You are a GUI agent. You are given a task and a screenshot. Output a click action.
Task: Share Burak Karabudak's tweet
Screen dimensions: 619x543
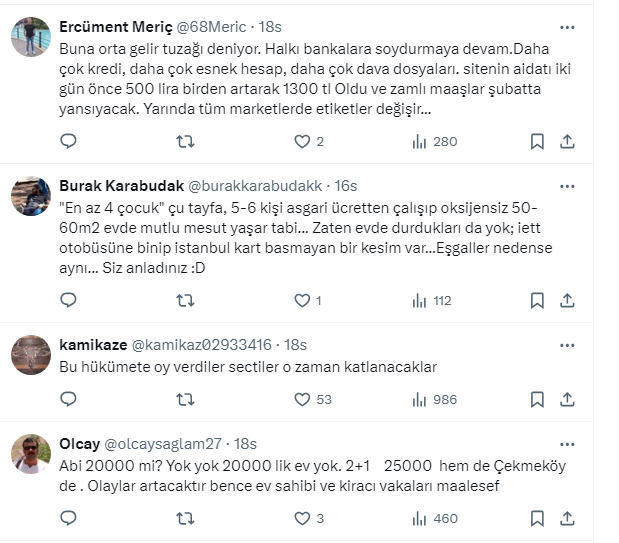(567, 300)
